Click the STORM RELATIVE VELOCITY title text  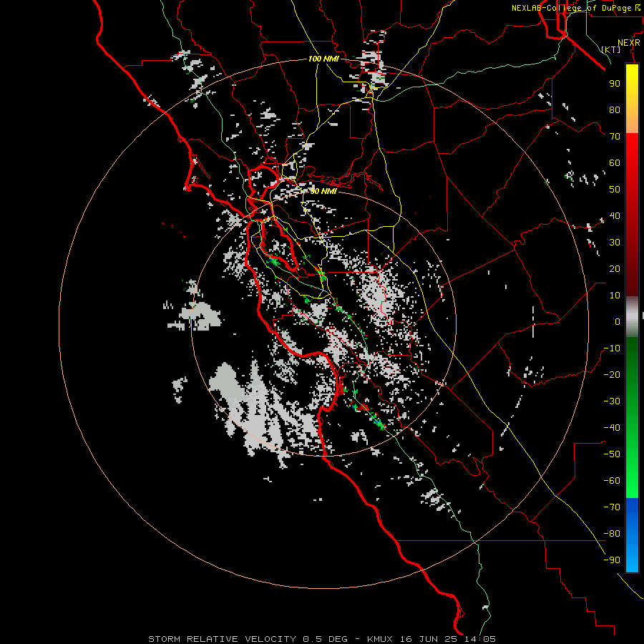coord(222,639)
